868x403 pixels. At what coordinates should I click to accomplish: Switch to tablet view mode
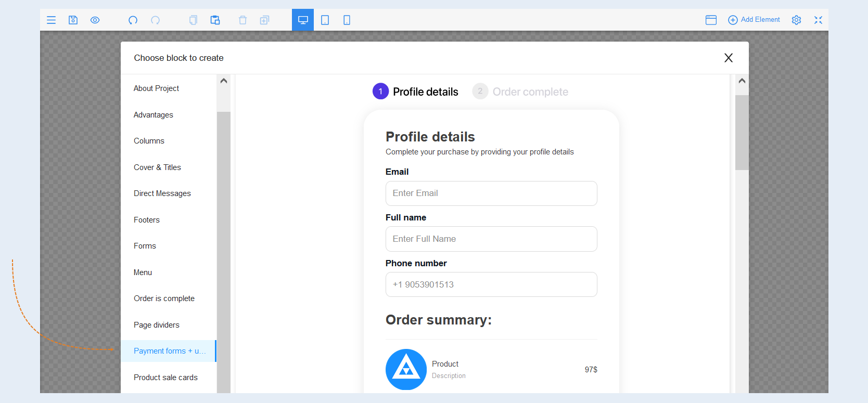tap(325, 20)
